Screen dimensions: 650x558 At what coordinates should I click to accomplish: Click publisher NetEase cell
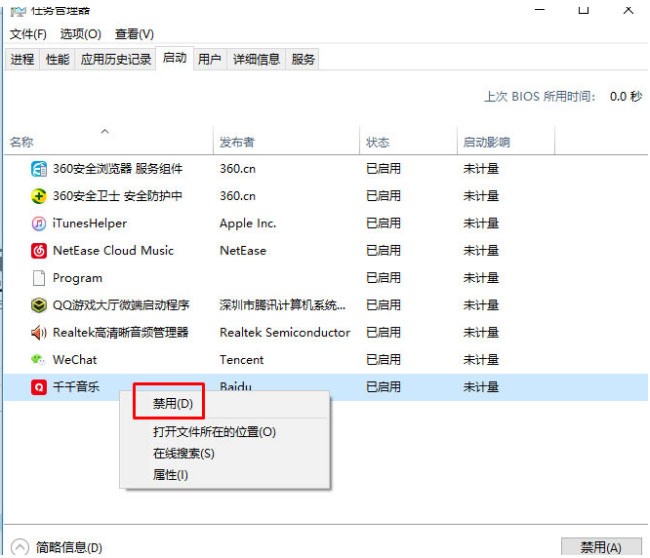(x=243, y=251)
